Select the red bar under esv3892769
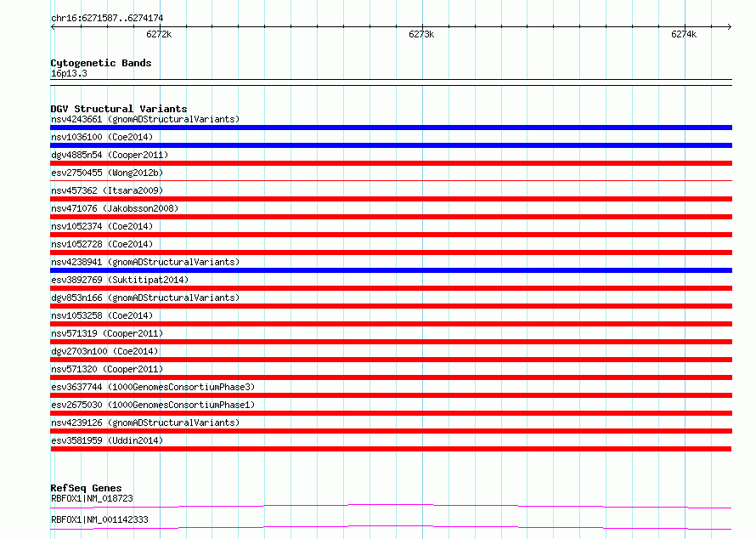Screen dimensions: 756x539 pos(391,288)
